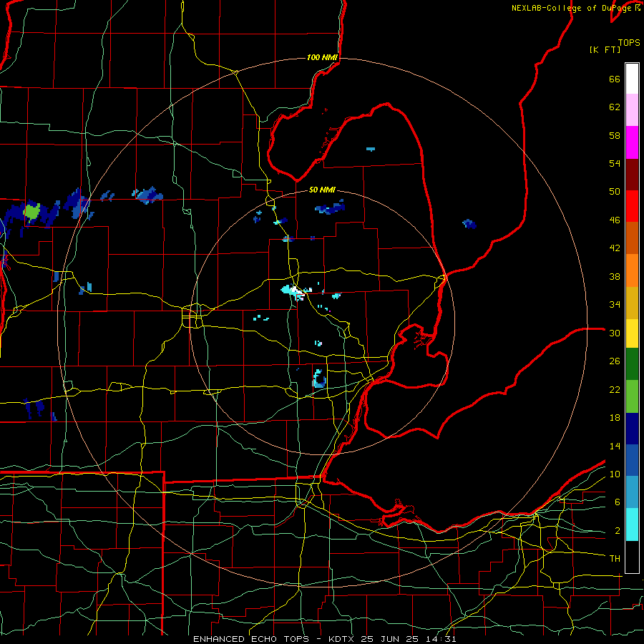Click the "30" legend value
This screenshot has height=644, width=644.
click(615, 333)
